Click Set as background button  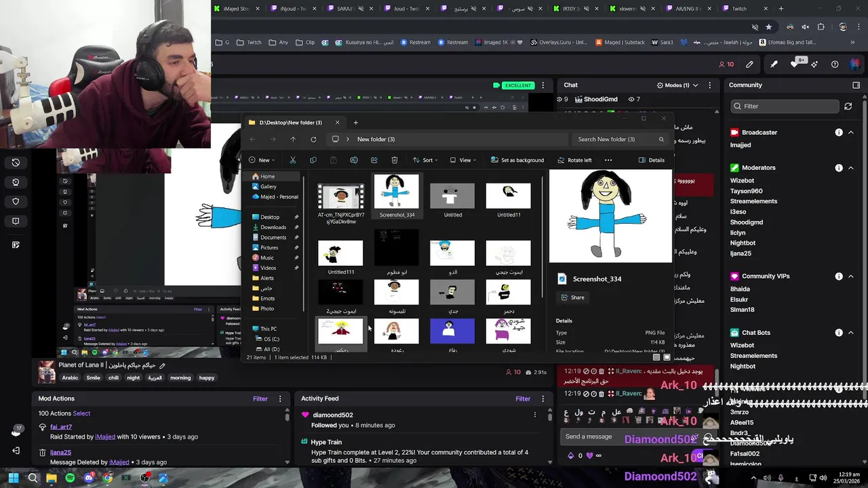tap(517, 160)
